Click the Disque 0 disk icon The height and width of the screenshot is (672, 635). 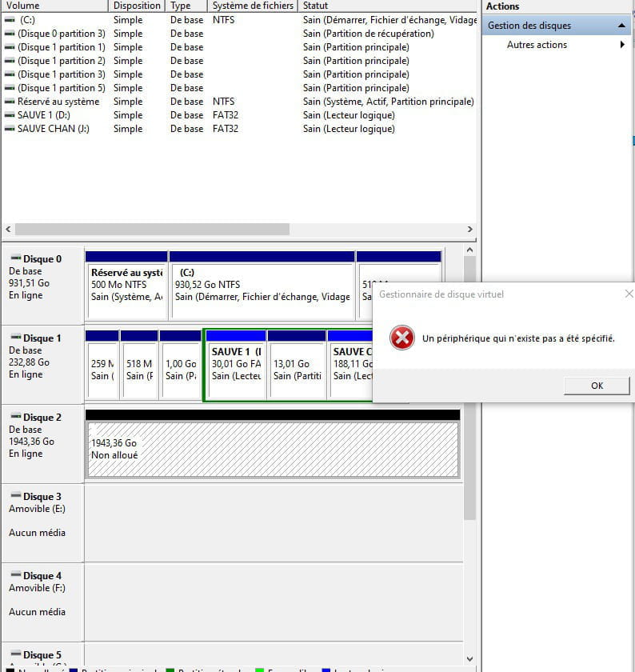(x=15, y=259)
